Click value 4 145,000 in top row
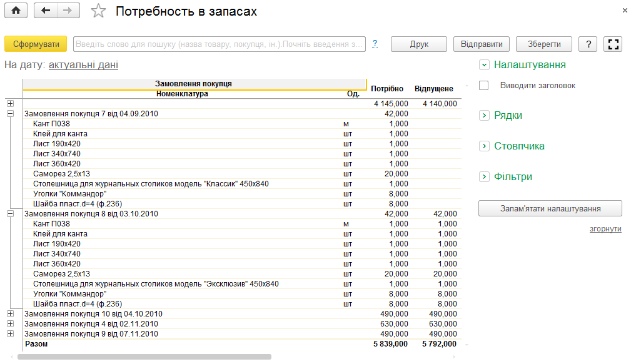Screen dimensions: 631x364 coord(391,103)
